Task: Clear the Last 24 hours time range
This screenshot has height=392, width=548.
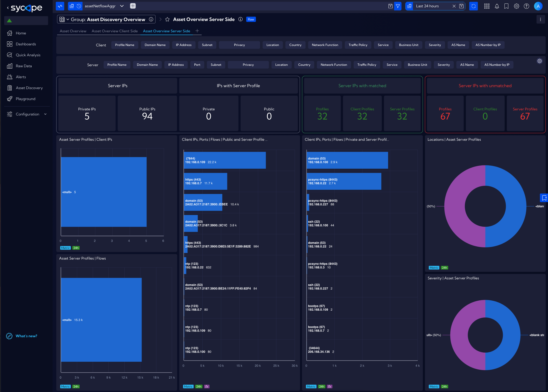Action: [454, 6]
